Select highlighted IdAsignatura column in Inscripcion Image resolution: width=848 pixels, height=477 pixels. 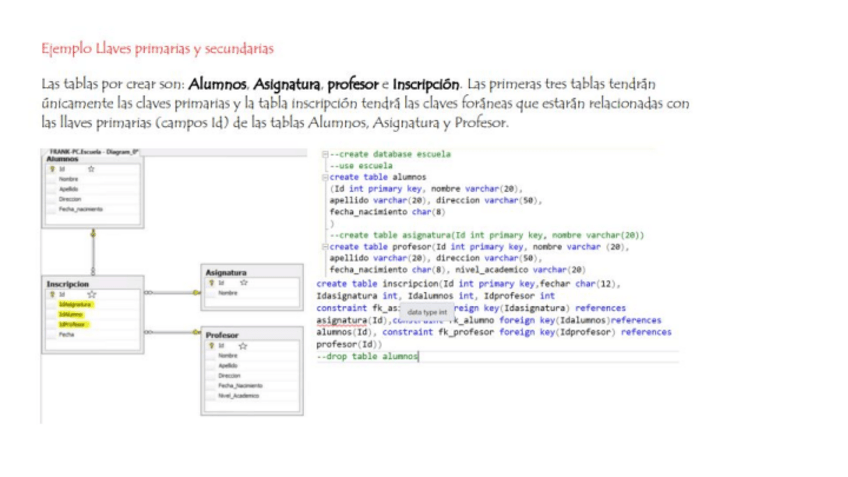click(75, 304)
